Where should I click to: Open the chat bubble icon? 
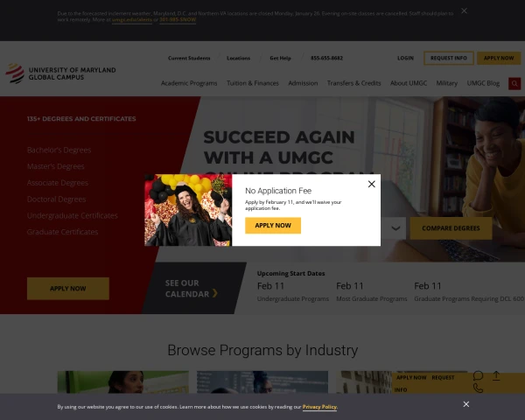click(x=478, y=375)
